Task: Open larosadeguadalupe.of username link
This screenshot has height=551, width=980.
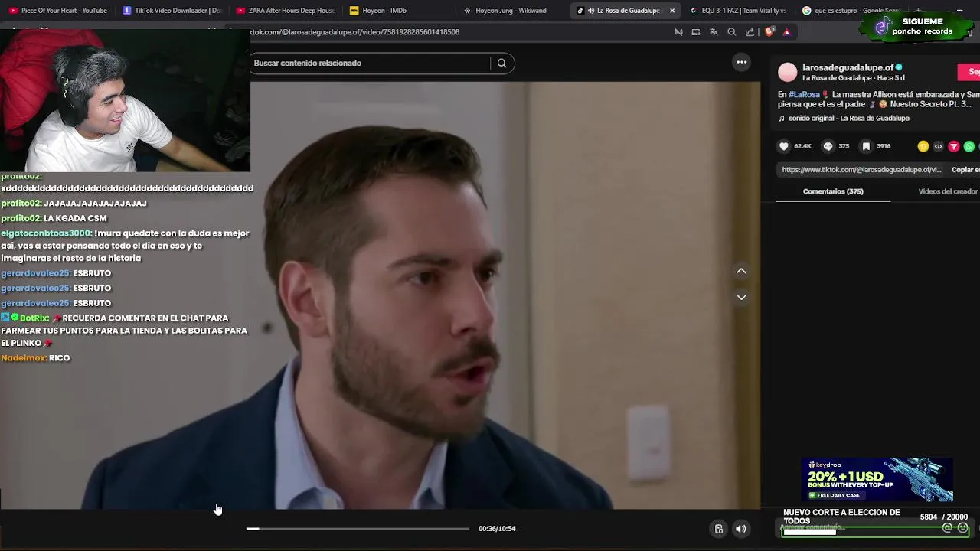Action: [848, 67]
